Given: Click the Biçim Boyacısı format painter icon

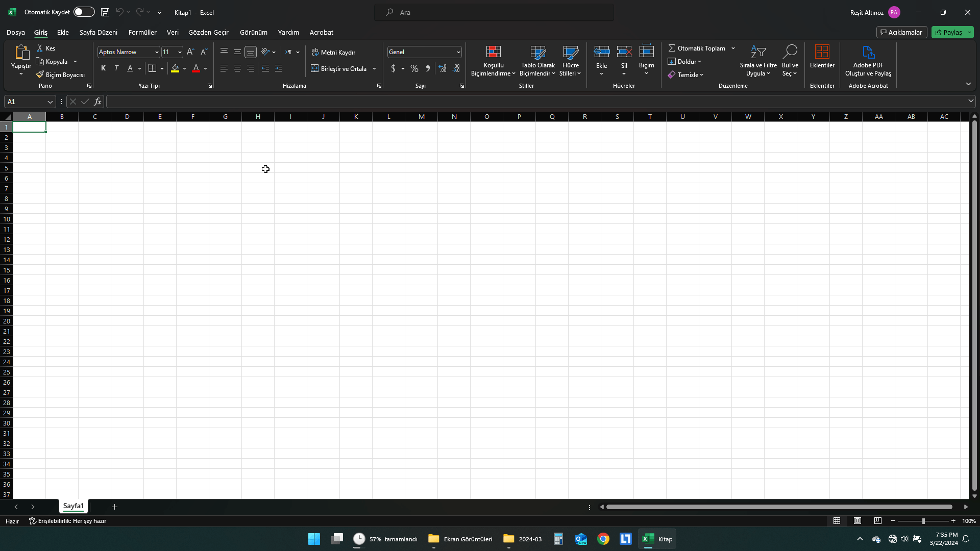Looking at the screenshot, I should click(x=40, y=75).
